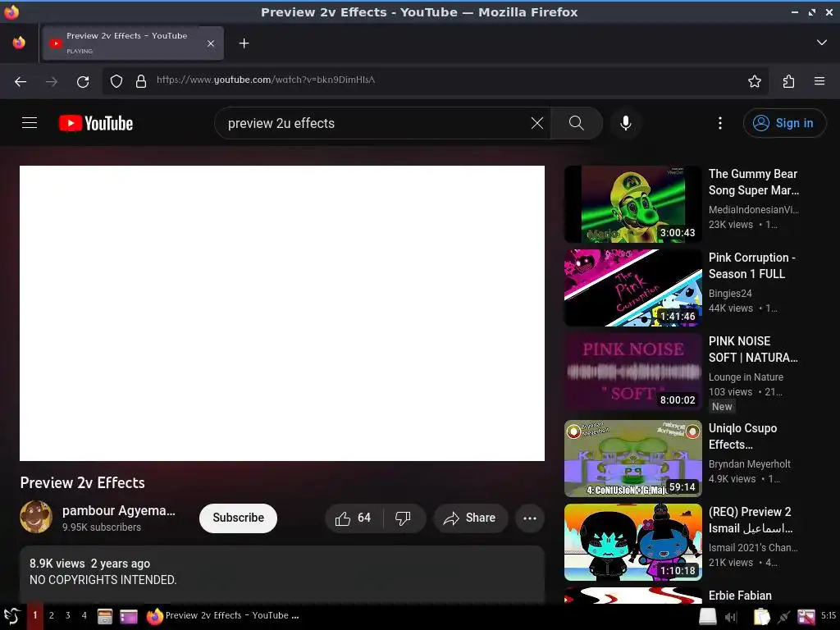Reload the page with the refresh icon
The image size is (840, 630).
83,81
